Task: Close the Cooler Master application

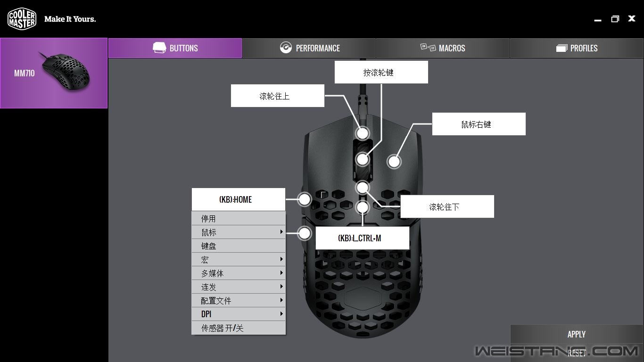Action: [x=632, y=19]
